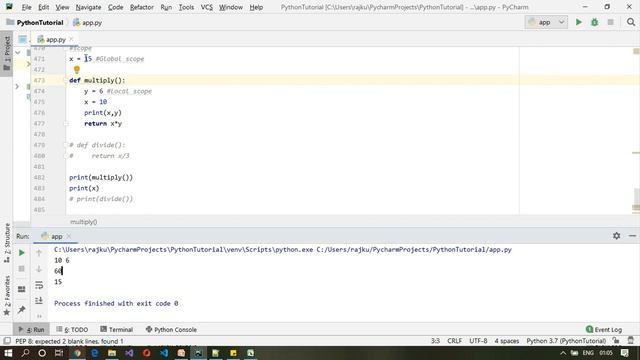The height and width of the screenshot is (360, 640).
Task: Change CRLF line separator in status bar
Action: click(454, 341)
